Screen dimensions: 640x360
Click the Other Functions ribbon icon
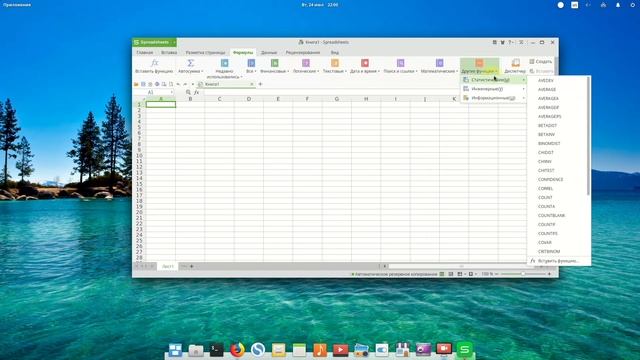479,63
